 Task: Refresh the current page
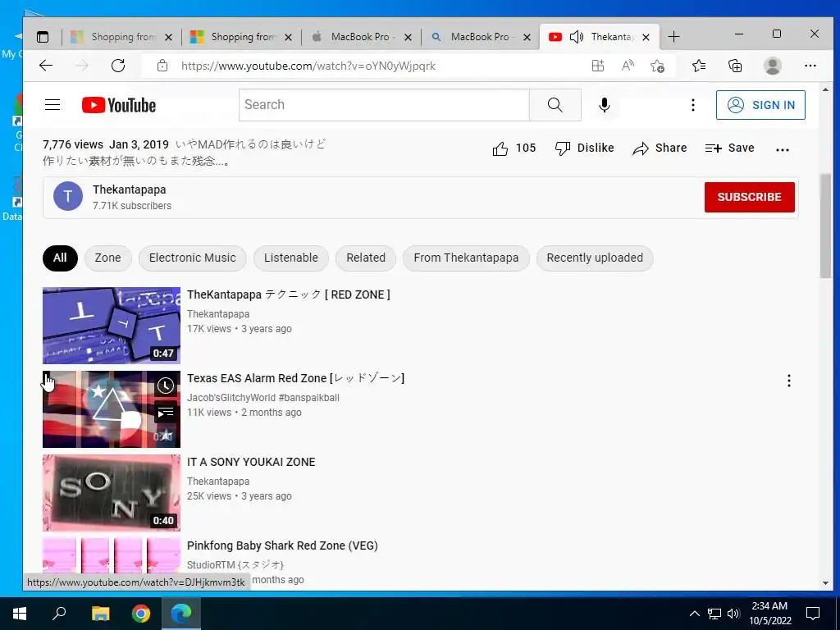[118, 66]
